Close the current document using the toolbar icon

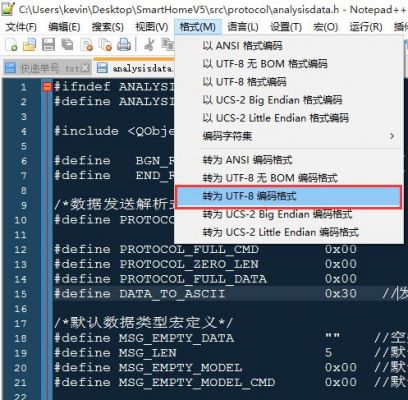point(87,45)
